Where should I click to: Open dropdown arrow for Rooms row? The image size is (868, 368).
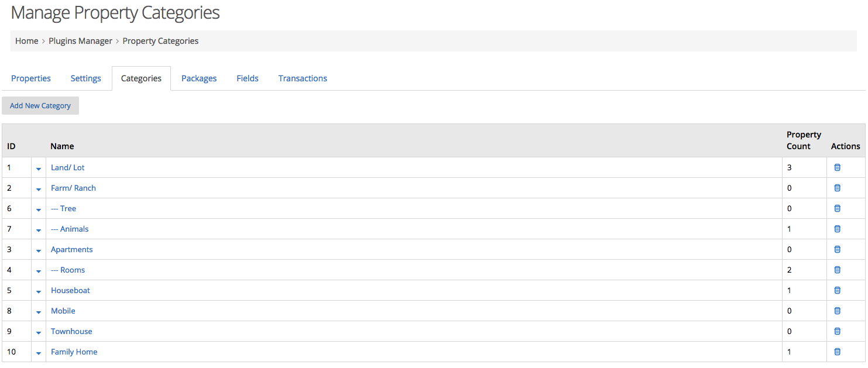point(39,271)
